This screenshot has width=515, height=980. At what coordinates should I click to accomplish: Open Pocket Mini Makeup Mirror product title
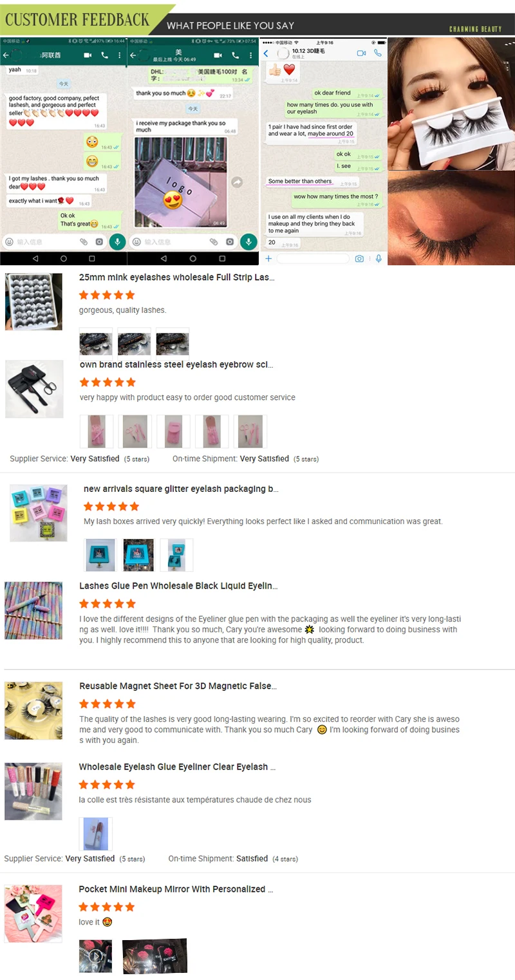(x=176, y=889)
